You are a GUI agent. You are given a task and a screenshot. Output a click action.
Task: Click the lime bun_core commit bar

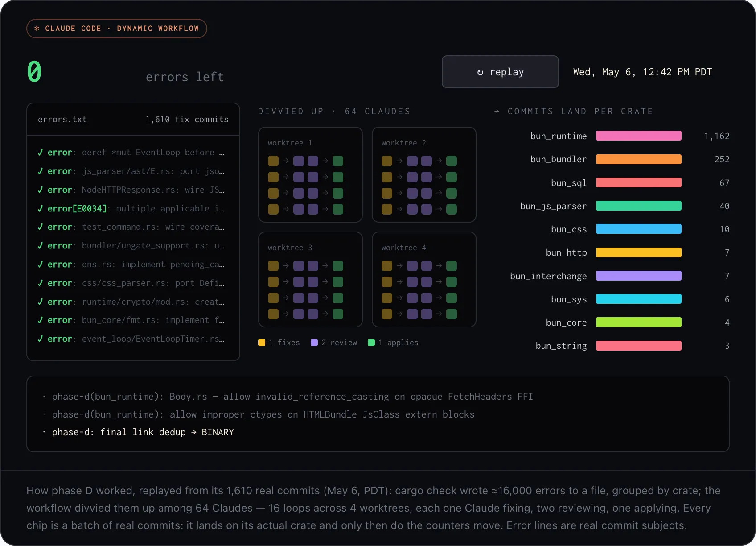(639, 322)
